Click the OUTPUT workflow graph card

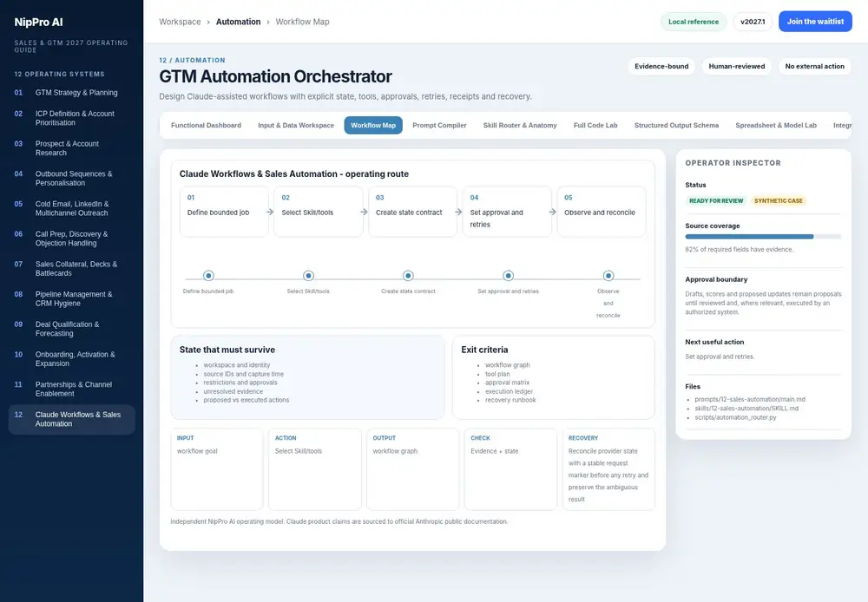click(412, 468)
